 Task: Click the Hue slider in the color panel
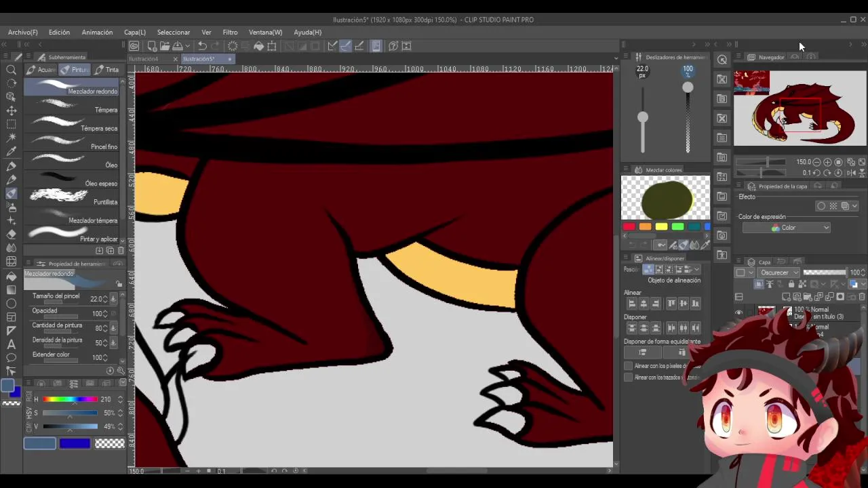[x=71, y=399]
